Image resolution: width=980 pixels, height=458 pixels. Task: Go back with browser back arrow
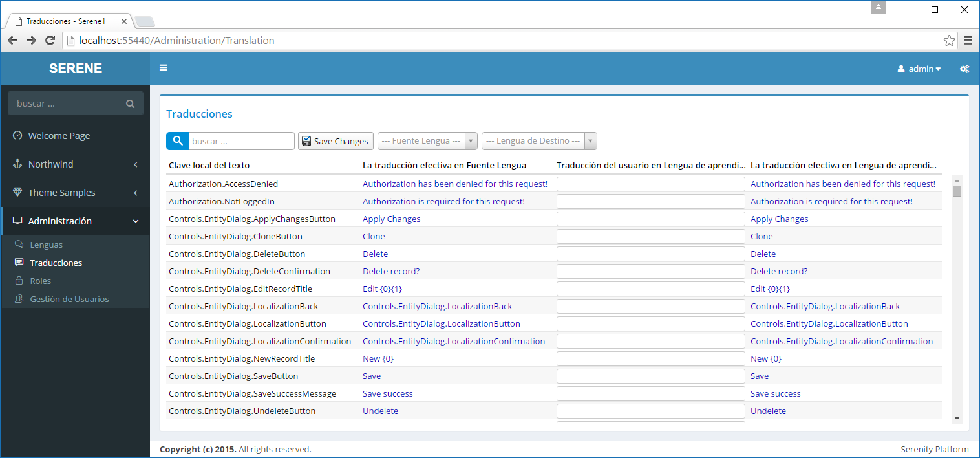coord(13,41)
